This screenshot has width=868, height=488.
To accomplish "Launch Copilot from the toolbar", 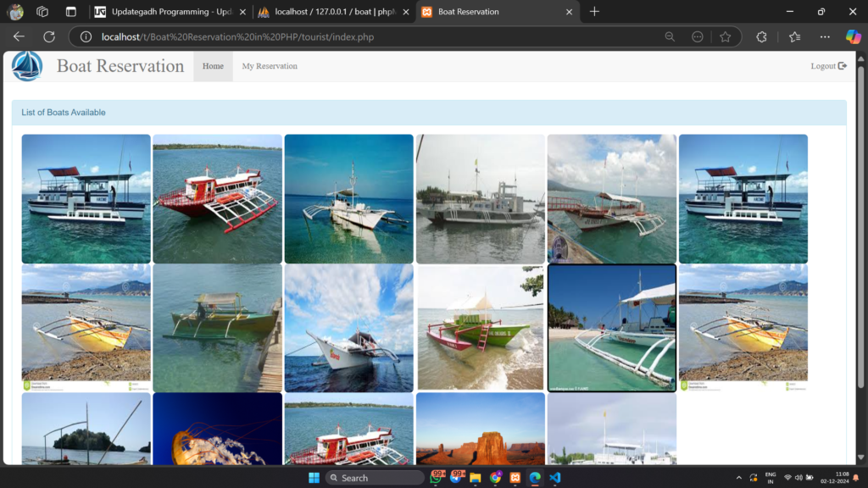I will (x=853, y=37).
